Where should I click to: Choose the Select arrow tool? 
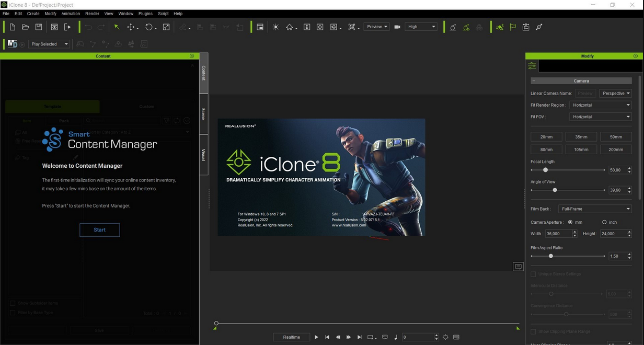pyautogui.click(x=117, y=27)
